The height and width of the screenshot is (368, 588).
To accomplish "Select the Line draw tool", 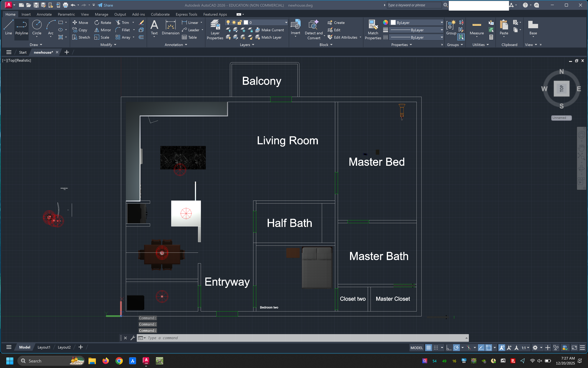I will pos(8,27).
